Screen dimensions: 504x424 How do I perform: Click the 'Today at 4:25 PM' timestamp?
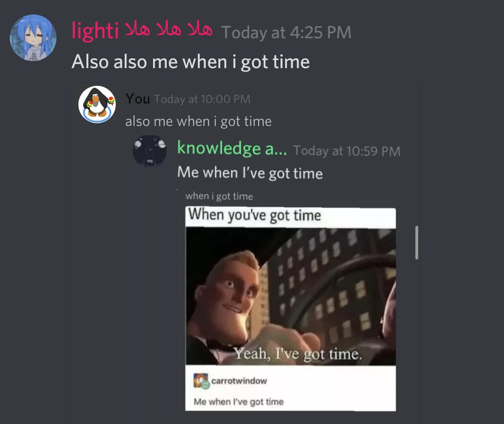286,33
